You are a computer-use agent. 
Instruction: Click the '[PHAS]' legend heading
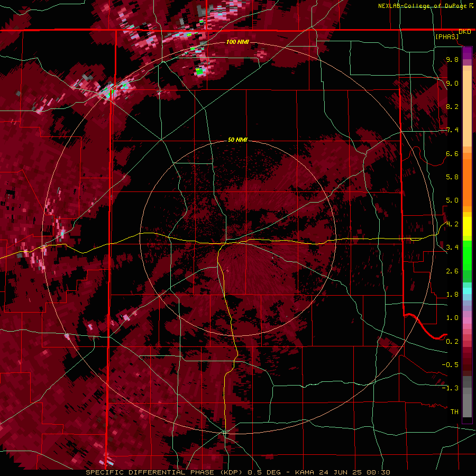pyautogui.click(x=447, y=36)
